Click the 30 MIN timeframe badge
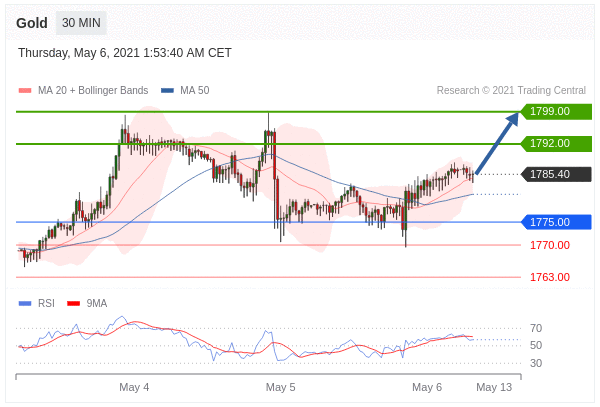Screen dimensions: 600x407 [x=81, y=23]
